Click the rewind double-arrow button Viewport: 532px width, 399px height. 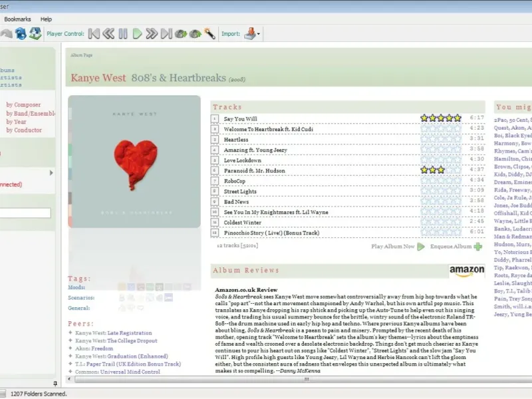point(108,34)
